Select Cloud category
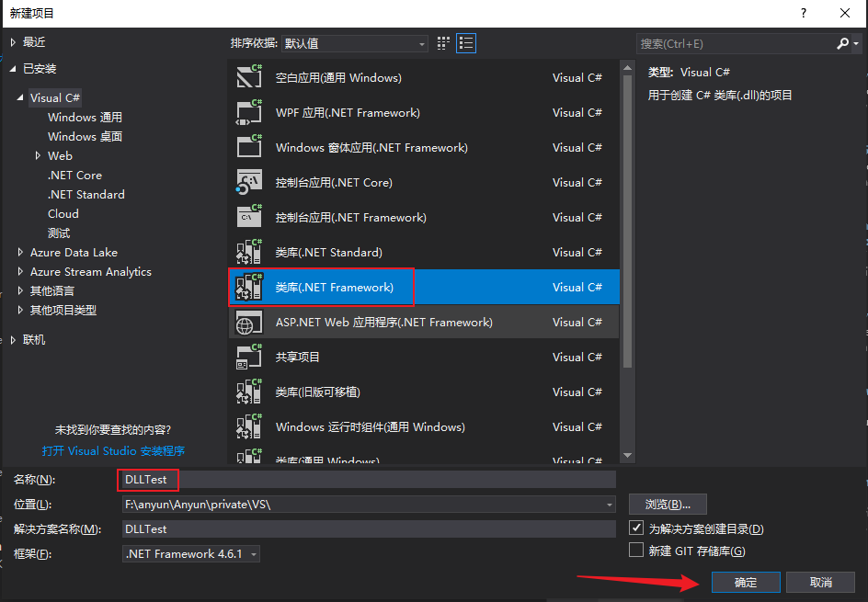The width and height of the screenshot is (868, 602). click(x=63, y=213)
